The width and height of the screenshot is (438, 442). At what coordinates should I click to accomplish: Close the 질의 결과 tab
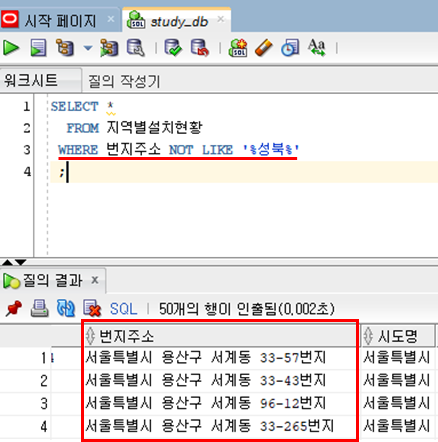[95, 280]
